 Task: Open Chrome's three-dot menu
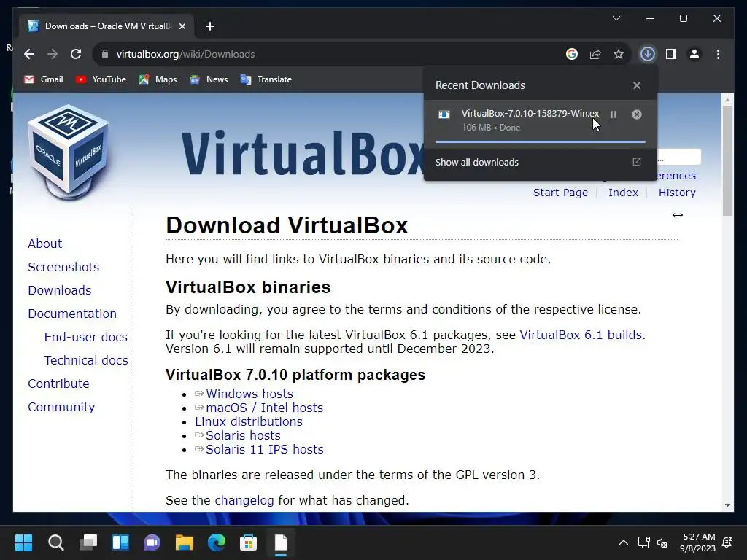click(x=718, y=54)
